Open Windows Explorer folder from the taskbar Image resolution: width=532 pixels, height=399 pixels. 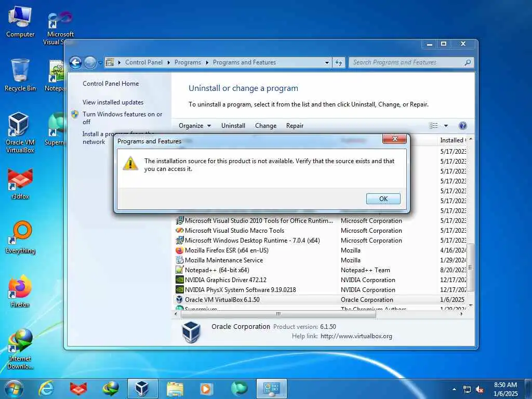(x=175, y=389)
